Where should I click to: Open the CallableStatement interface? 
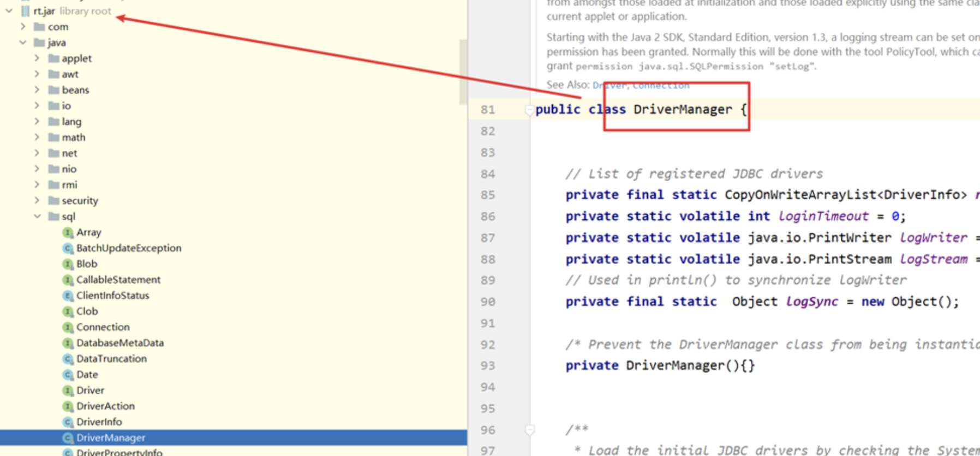pyautogui.click(x=118, y=280)
